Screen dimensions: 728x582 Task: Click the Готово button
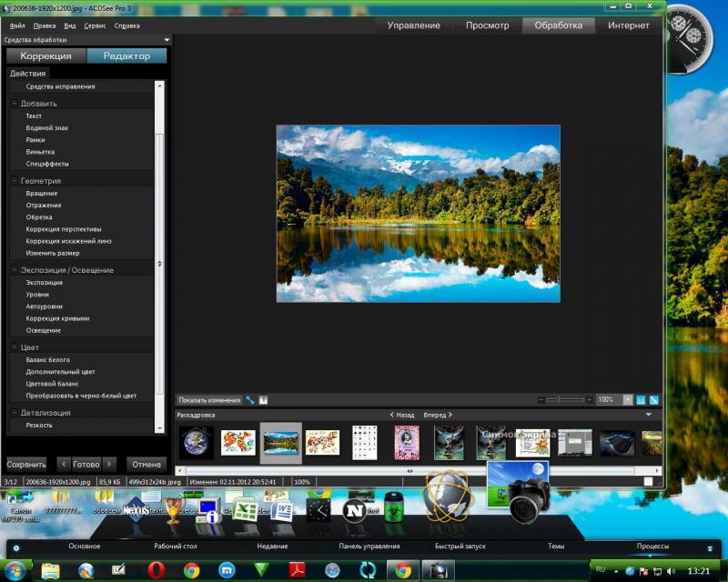tap(86, 464)
